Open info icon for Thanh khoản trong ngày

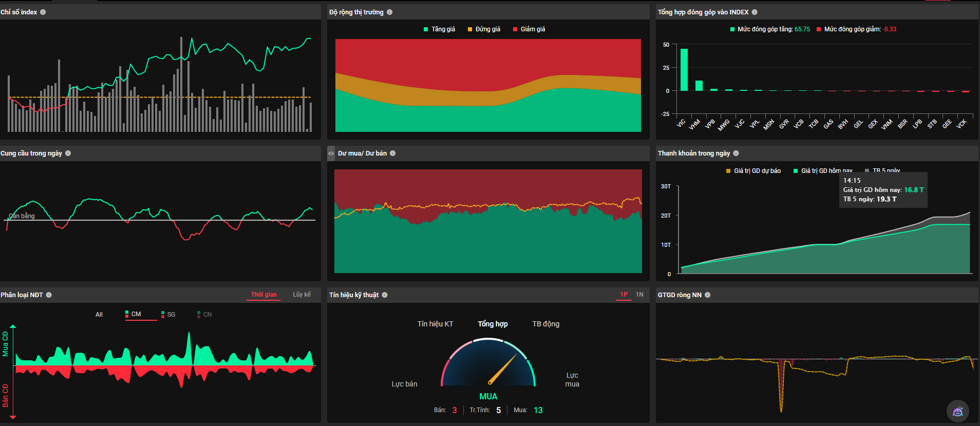point(736,153)
